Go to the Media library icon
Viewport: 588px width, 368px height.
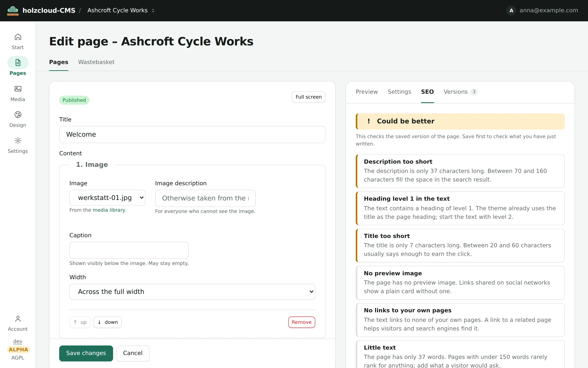(18, 89)
